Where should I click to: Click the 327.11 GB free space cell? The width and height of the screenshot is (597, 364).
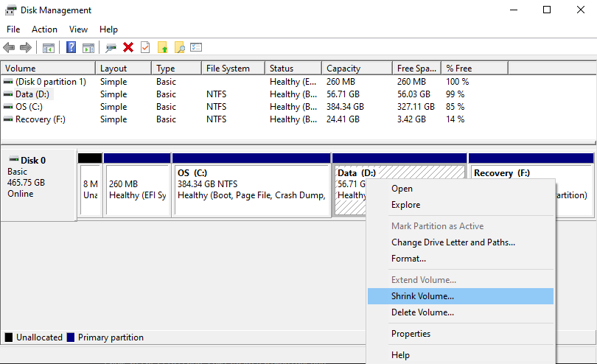(416, 107)
